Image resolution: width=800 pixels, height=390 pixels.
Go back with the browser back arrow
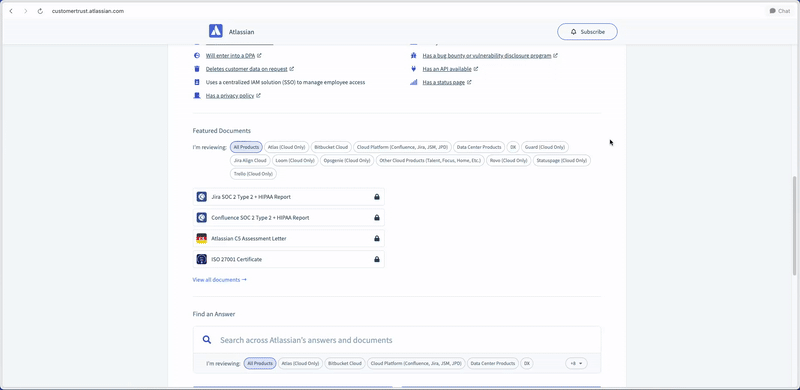(x=11, y=11)
